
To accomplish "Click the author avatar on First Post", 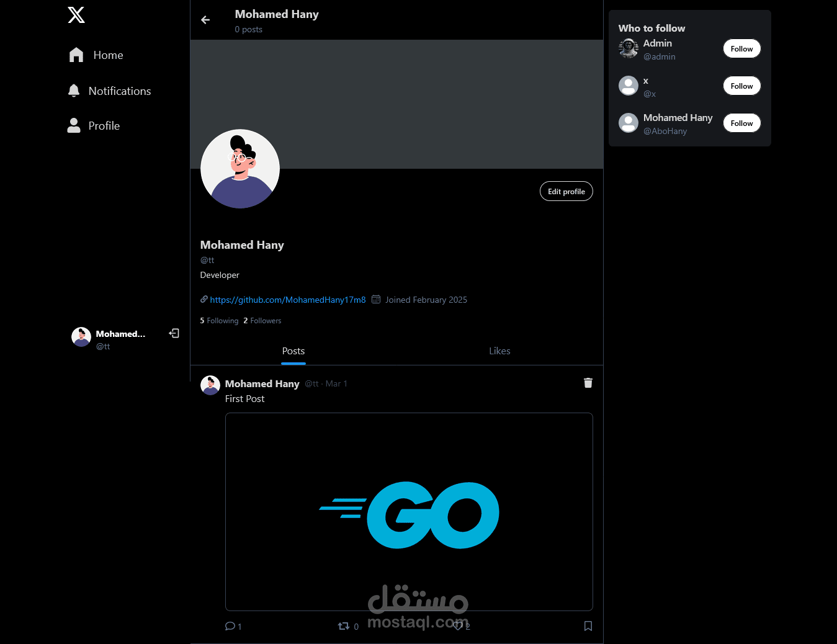I will 210,385.
